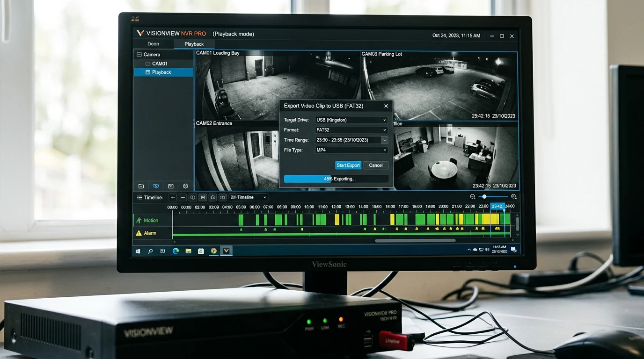Click the 23:42 playhead marker on timeline
Image resolution: width=644 pixels, height=359 pixels.
[497, 206]
